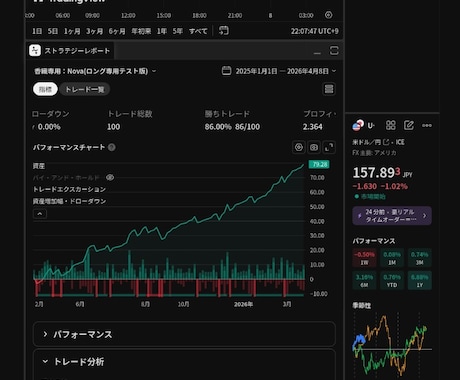
Task: Select the 1年 time range
Action: pos(162,31)
